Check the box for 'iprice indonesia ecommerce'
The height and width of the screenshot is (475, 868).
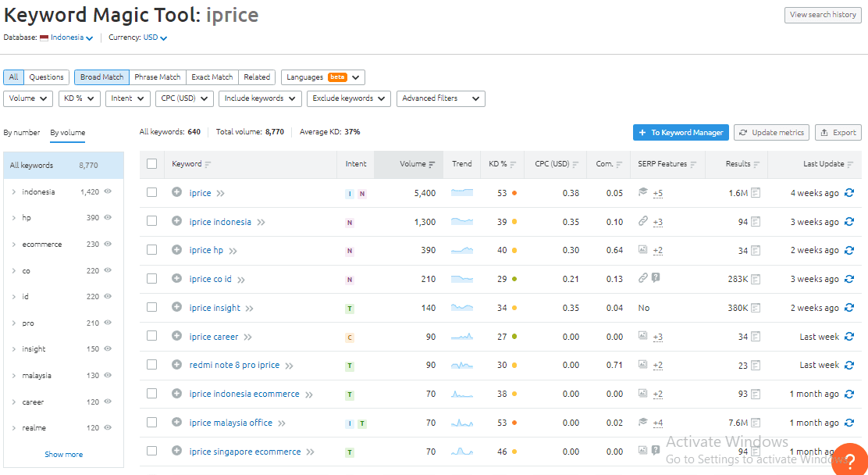[x=151, y=393]
